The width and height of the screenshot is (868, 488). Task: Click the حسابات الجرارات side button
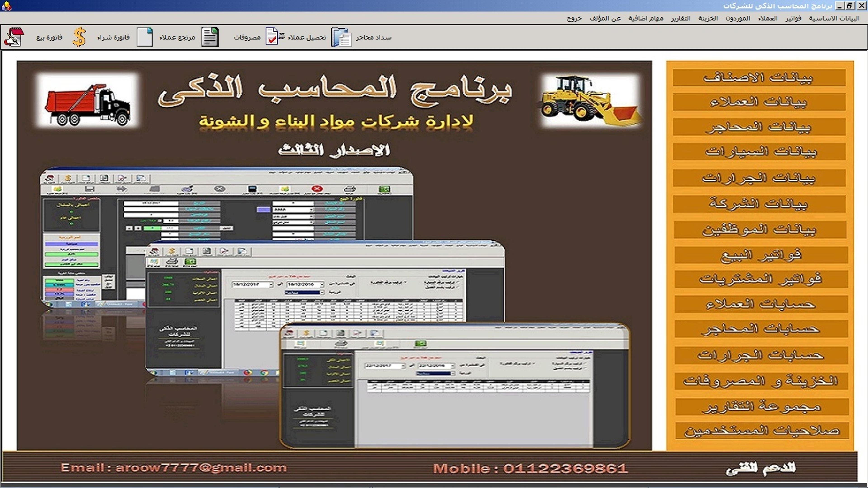pos(761,355)
